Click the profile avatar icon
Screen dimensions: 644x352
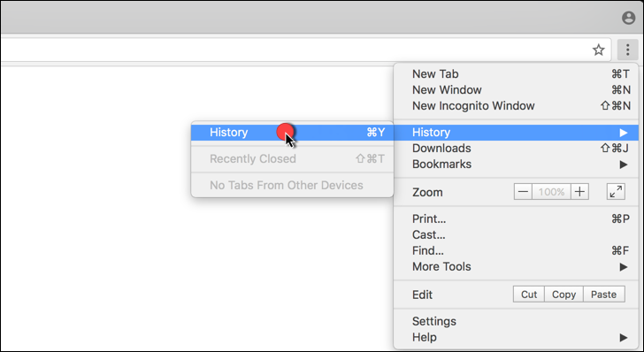click(x=628, y=18)
